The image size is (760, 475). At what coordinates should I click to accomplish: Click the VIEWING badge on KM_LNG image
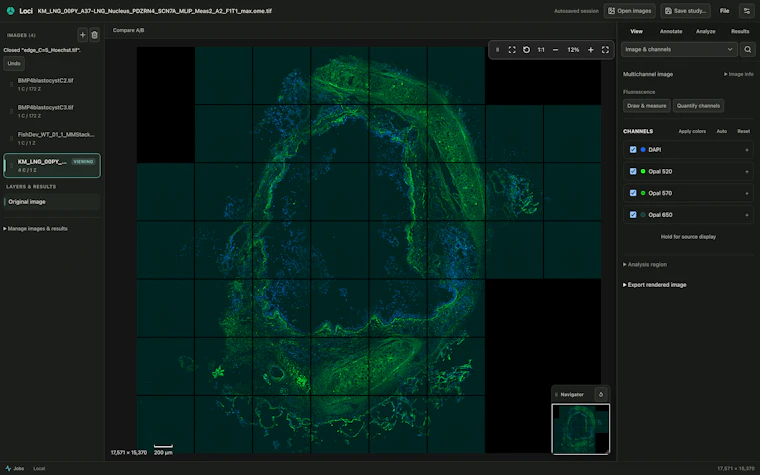pos(83,161)
